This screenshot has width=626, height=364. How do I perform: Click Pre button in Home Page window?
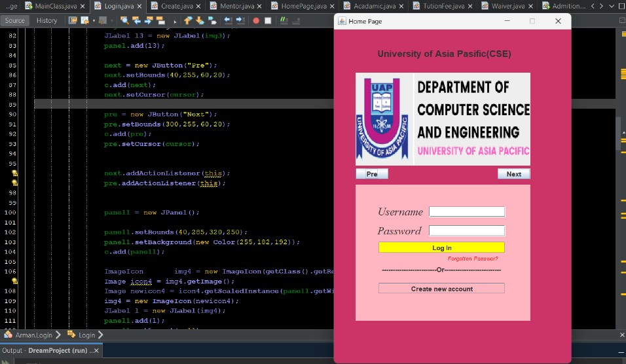pyautogui.click(x=372, y=174)
